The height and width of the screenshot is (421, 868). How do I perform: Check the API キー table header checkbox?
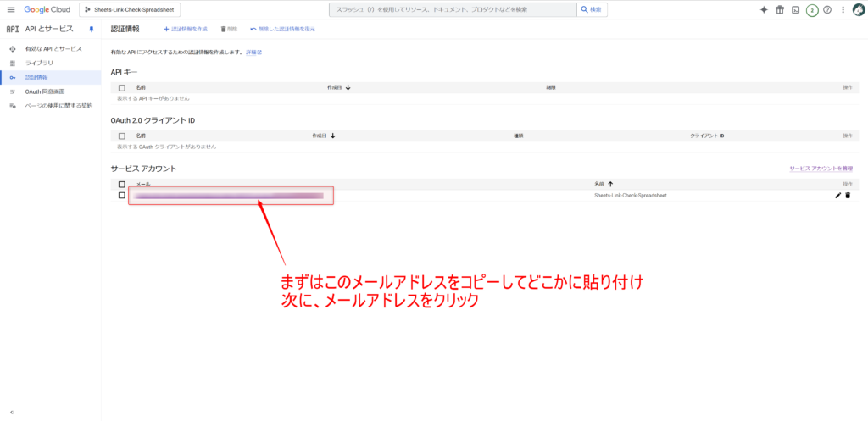[x=122, y=87]
